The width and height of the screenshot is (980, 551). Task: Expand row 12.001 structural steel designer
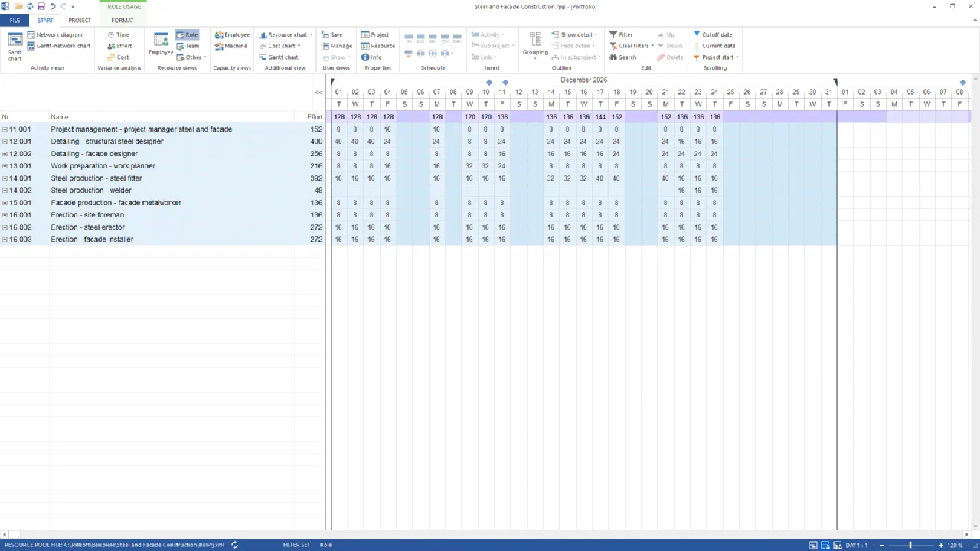click(5, 142)
